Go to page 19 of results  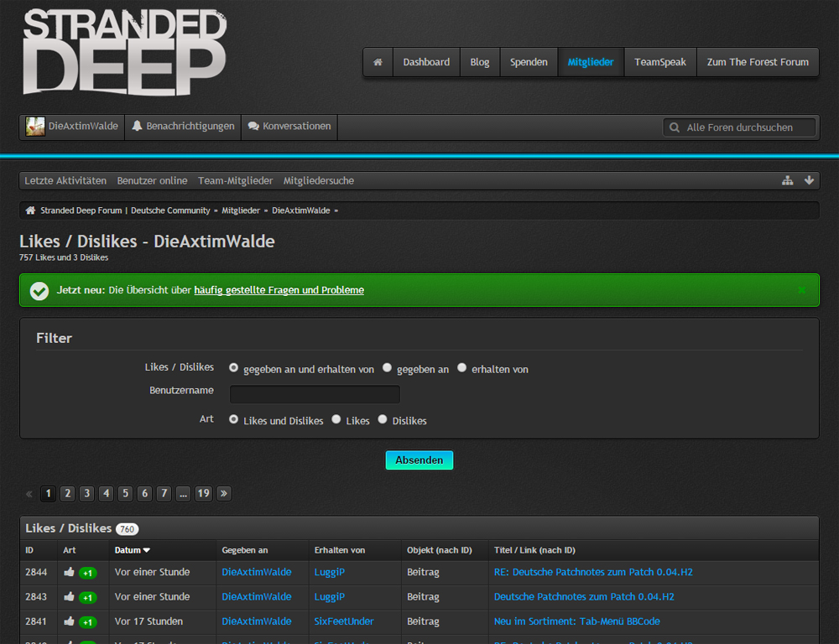(203, 494)
